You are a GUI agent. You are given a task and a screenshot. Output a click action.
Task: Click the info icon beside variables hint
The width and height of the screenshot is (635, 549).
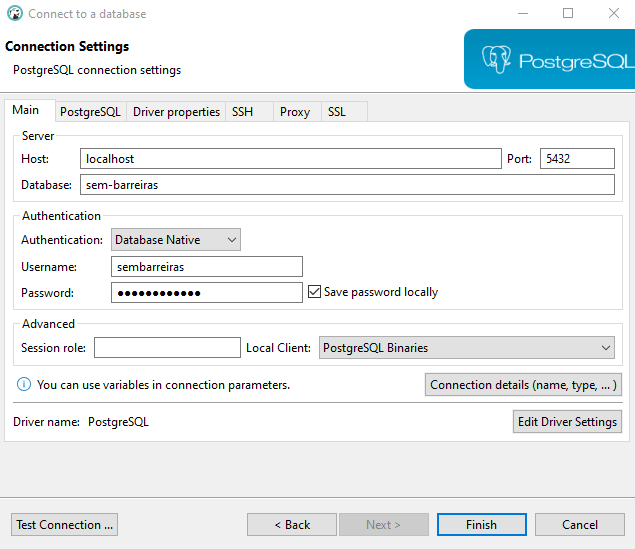pos(24,384)
